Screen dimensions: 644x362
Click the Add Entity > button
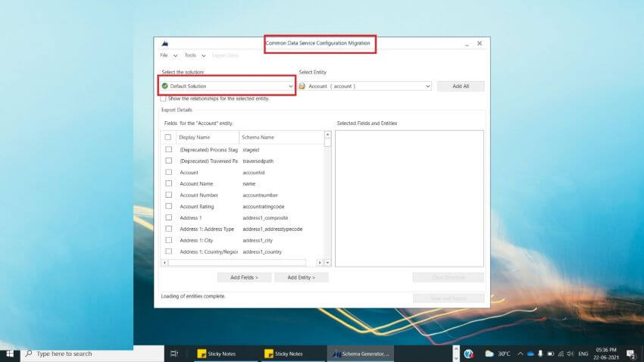pyautogui.click(x=301, y=277)
